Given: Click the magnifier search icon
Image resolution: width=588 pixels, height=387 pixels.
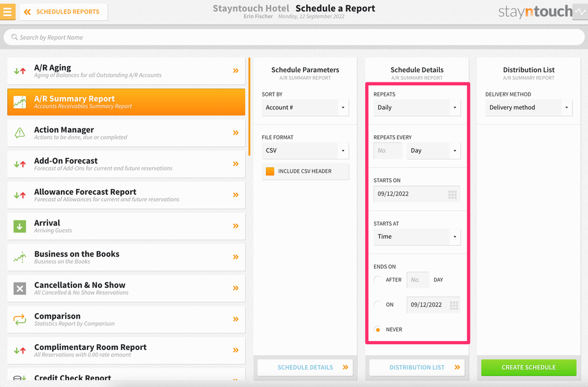Looking at the screenshot, I should 14,37.
